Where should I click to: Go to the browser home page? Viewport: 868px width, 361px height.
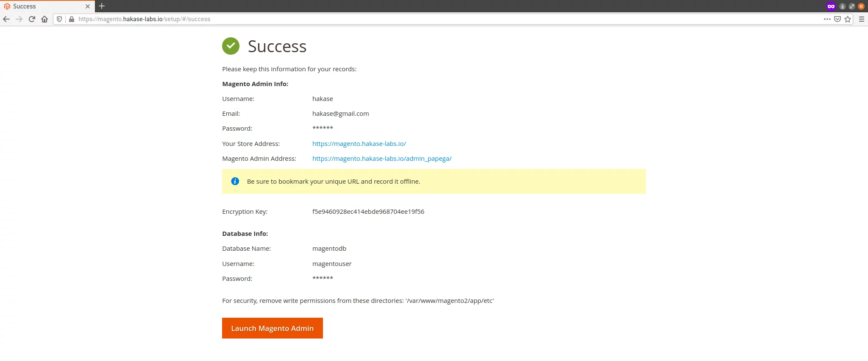(45, 19)
